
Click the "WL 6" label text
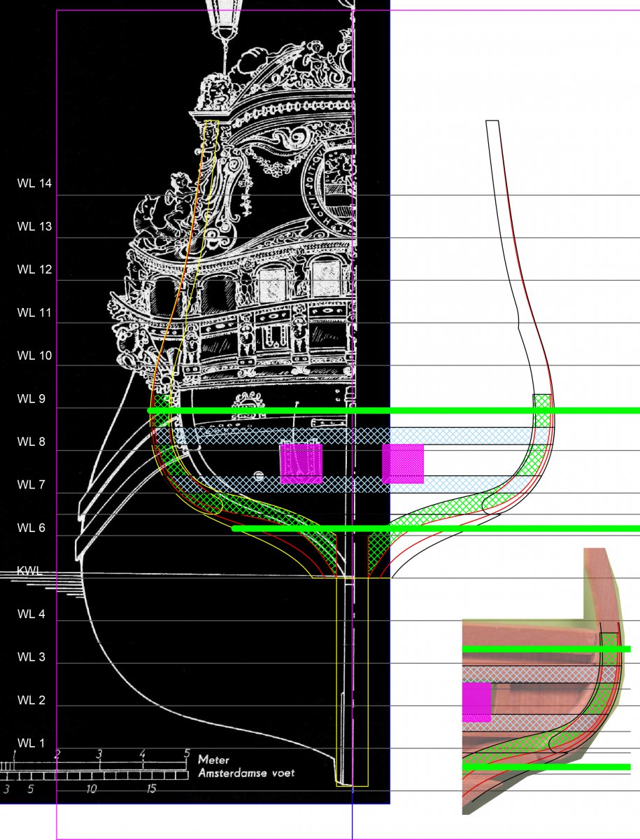tap(31, 528)
